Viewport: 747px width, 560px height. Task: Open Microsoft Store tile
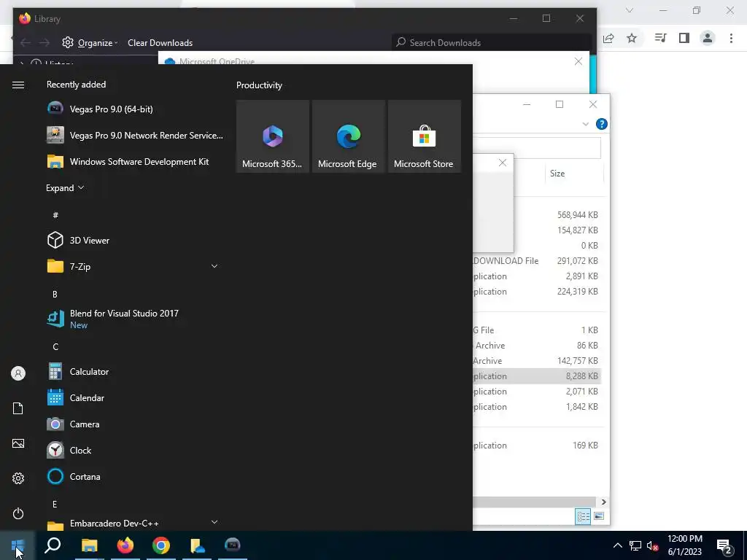point(425,136)
